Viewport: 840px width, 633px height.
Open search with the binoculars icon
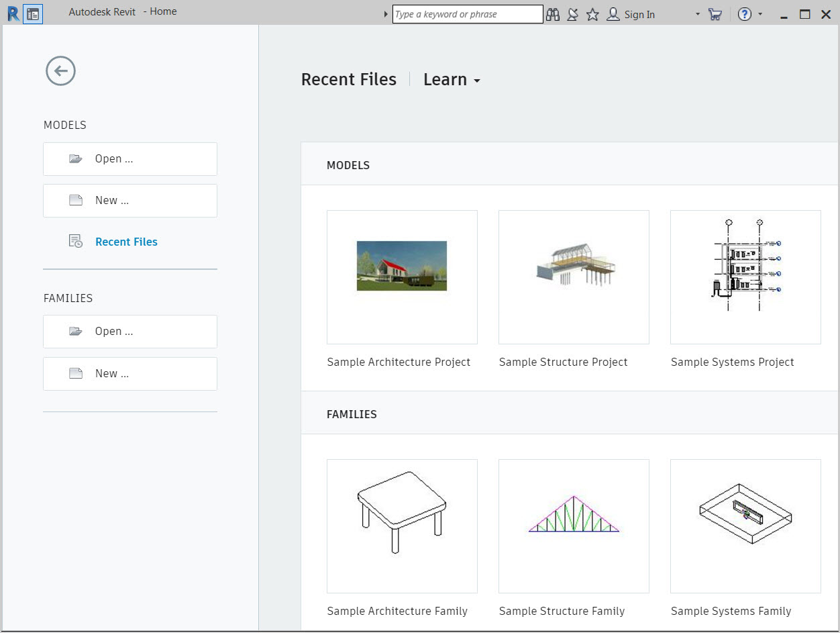pos(552,14)
